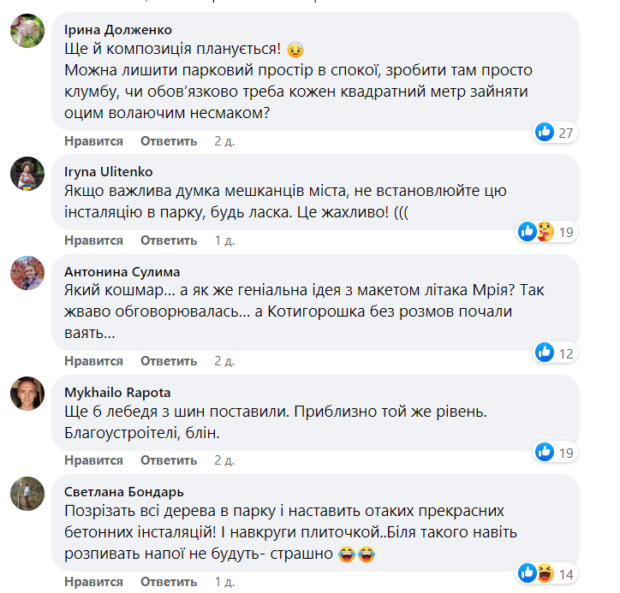Reply to Антонина Сулима's comment

point(169,361)
